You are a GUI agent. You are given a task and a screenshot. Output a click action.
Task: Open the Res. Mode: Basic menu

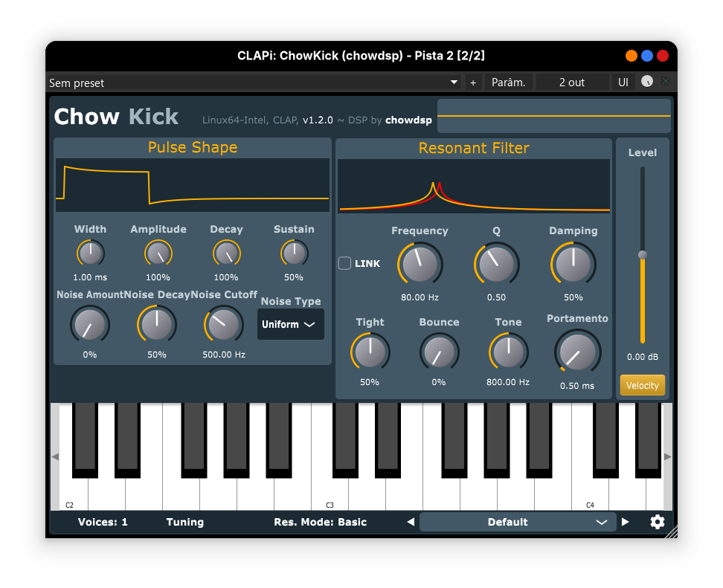(320, 522)
